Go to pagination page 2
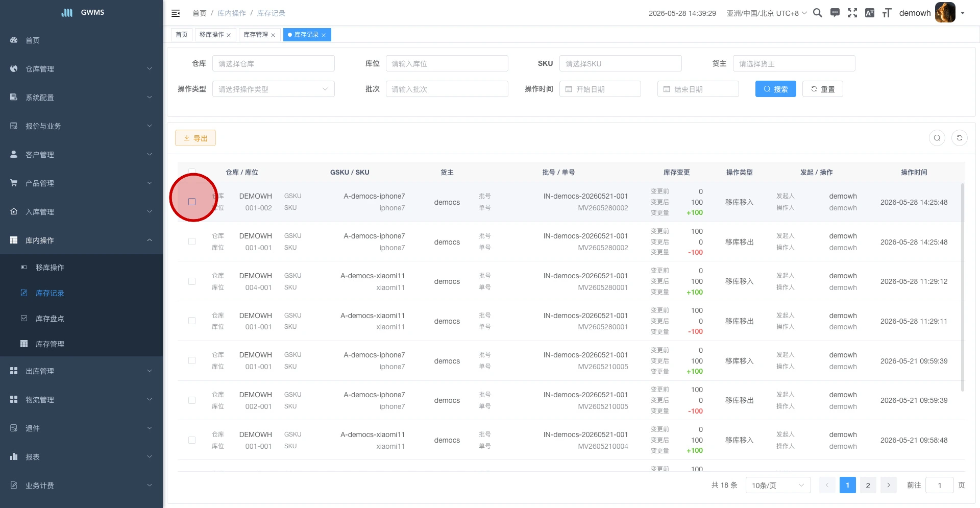Image resolution: width=980 pixels, height=508 pixels. pyautogui.click(x=868, y=485)
